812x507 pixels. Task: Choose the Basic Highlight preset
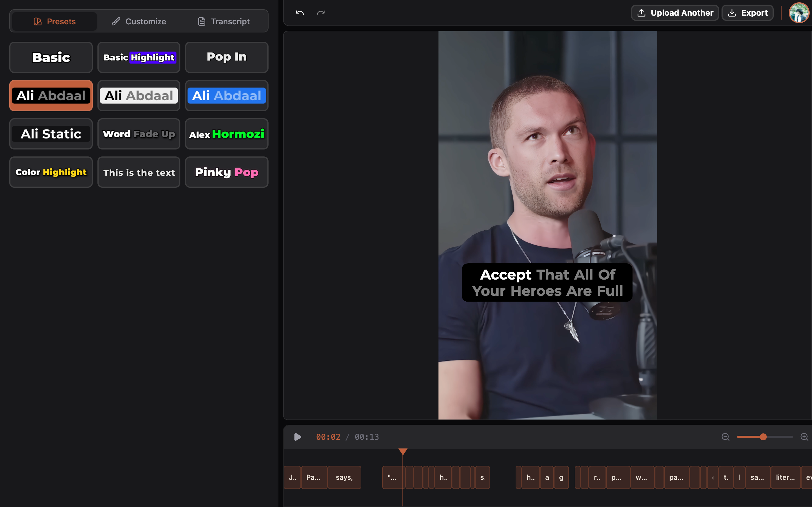click(139, 57)
